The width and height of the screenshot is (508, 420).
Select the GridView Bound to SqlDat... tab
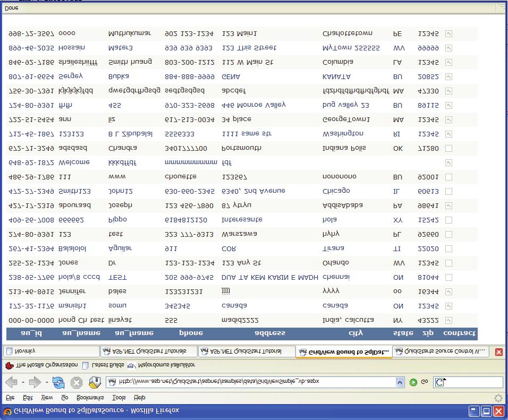coord(344,352)
